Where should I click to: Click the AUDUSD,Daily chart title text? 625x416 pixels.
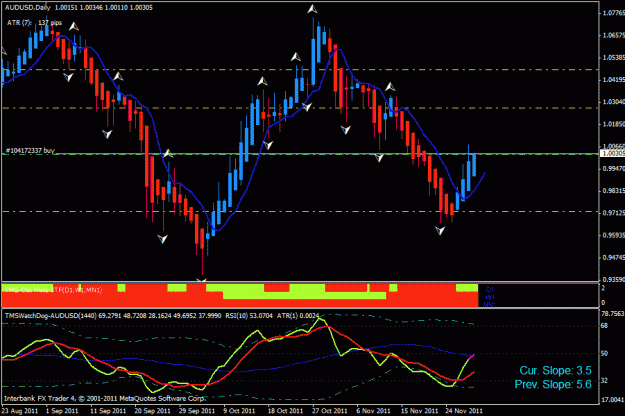(x=28, y=8)
